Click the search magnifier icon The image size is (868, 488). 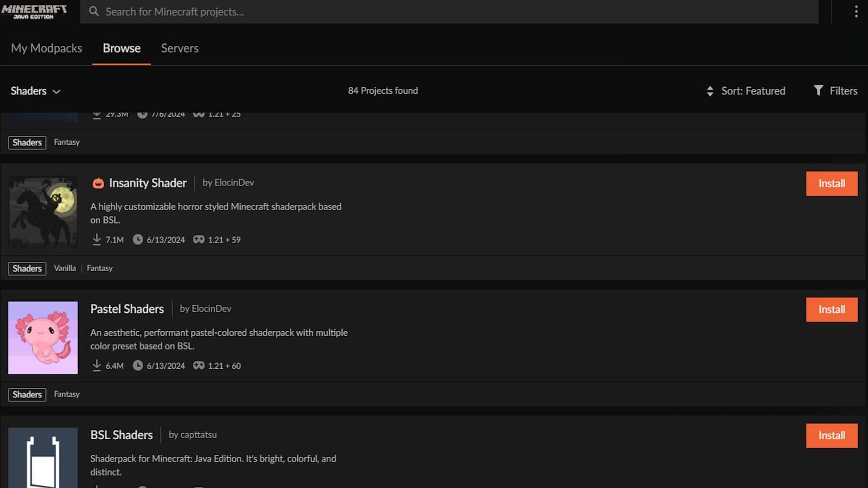pyautogui.click(x=93, y=11)
